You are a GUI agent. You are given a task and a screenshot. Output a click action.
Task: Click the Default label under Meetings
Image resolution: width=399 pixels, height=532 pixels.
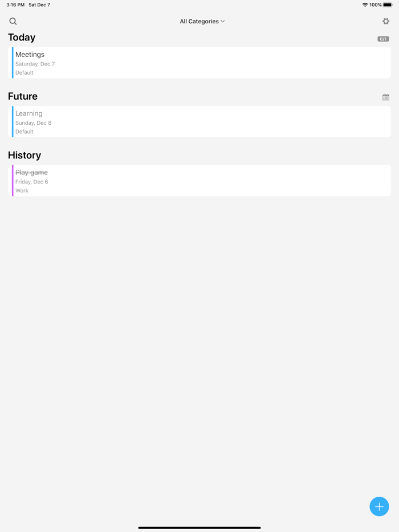[x=24, y=73]
